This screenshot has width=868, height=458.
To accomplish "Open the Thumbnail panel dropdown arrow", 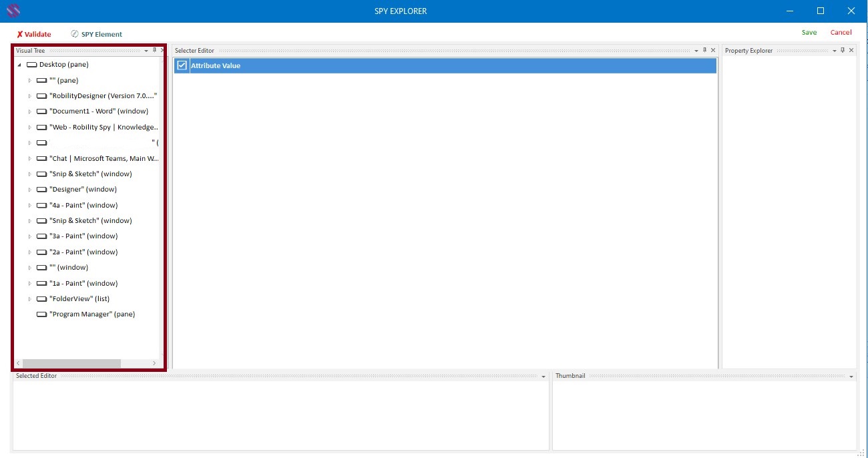I will pos(851,377).
